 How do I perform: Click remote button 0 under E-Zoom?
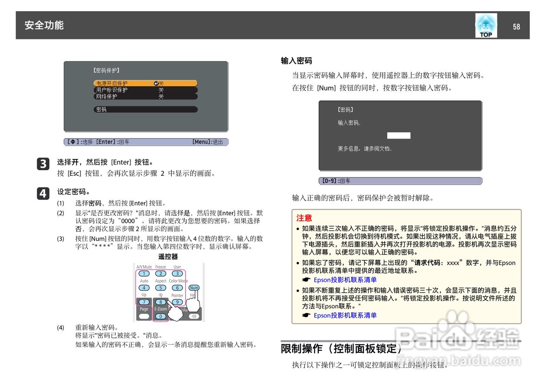pyautogui.click(x=161, y=316)
